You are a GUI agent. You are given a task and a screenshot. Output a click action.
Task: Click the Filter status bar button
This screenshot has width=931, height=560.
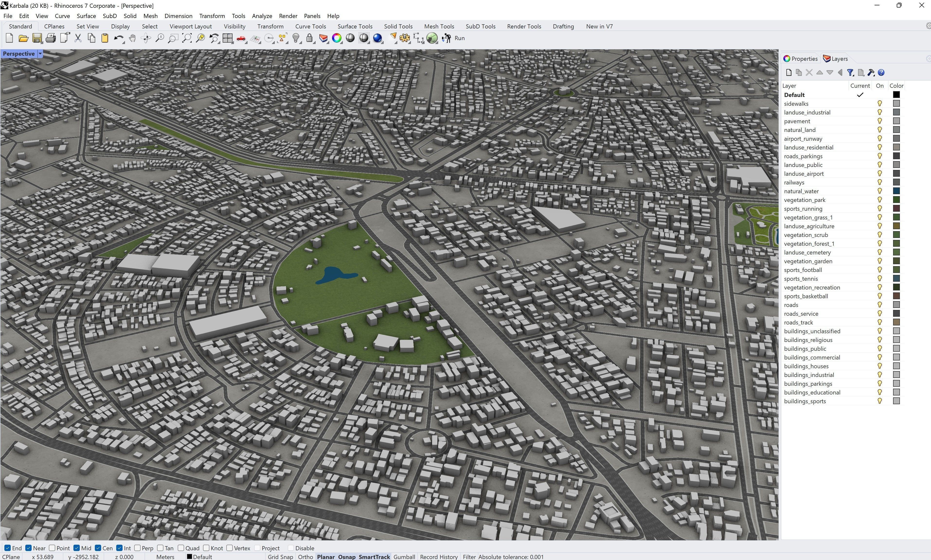click(469, 557)
